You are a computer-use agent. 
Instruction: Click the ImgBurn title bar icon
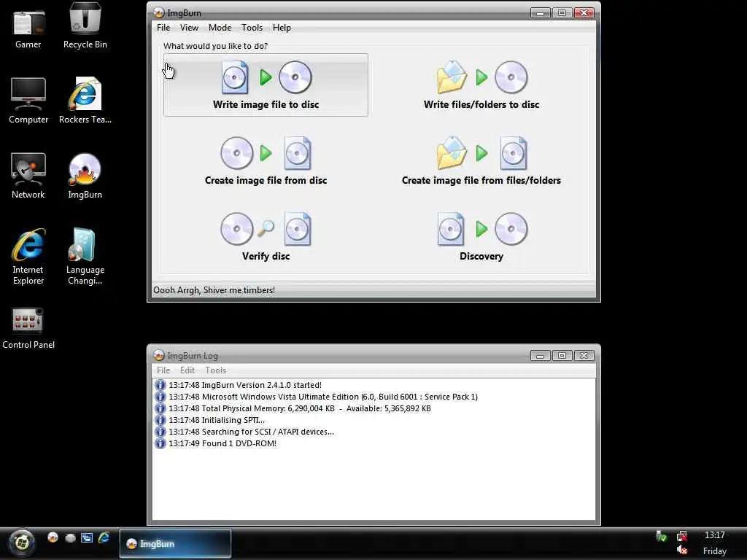point(159,12)
